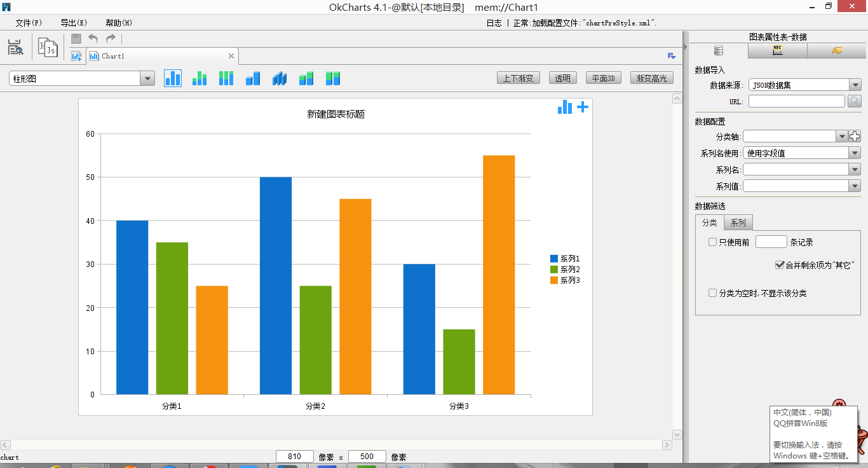This screenshot has width=868, height=468.
Task: Select the basic clustered bar chart style
Action: [173, 78]
